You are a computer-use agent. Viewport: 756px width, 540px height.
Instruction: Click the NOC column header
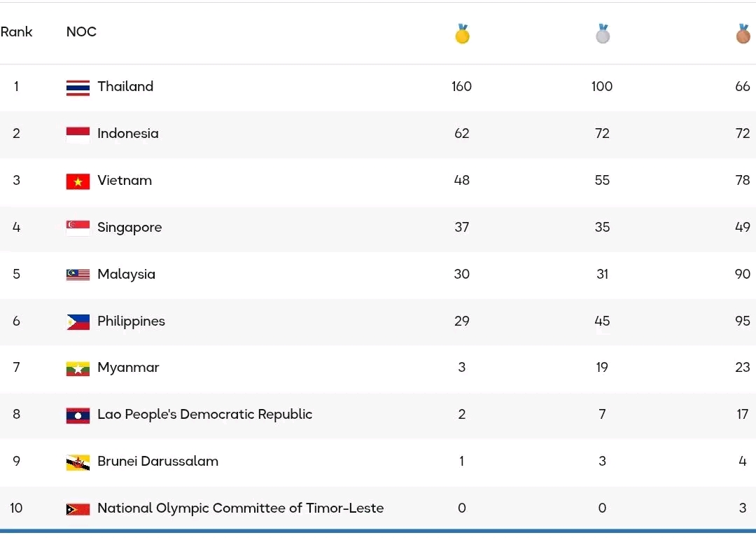[81, 32]
